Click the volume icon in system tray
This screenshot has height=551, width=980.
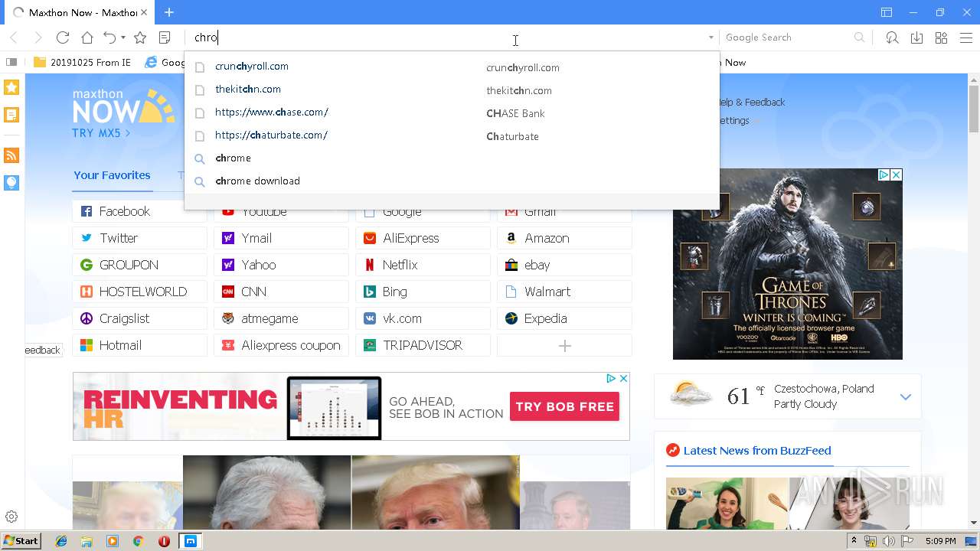(x=888, y=541)
